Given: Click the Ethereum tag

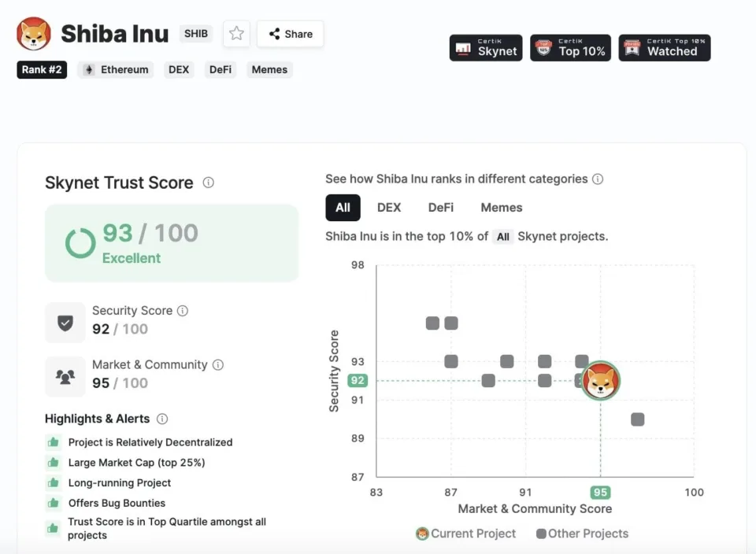Looking at the screenshot, I should tap(116, 70).
